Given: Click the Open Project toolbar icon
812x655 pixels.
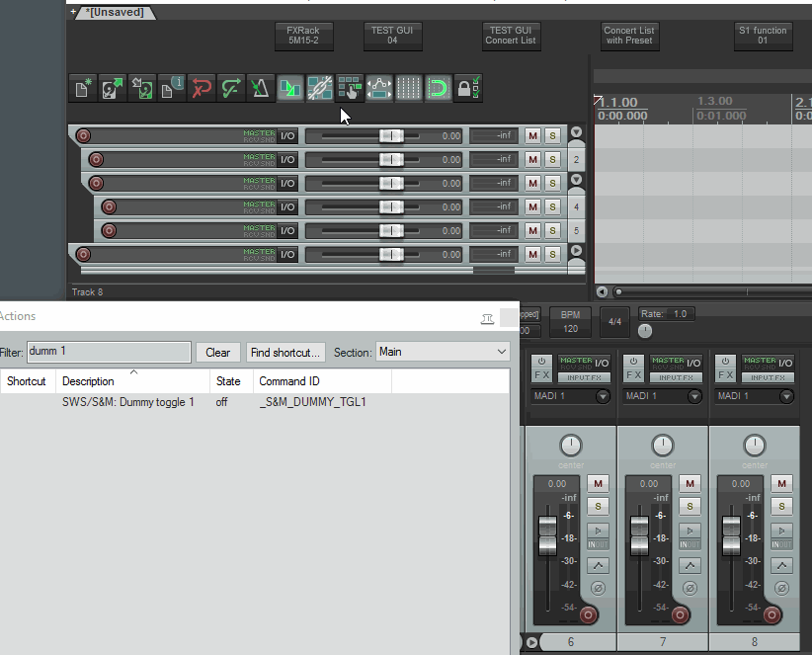Looking at the screenshot, I should coord(113,88).
